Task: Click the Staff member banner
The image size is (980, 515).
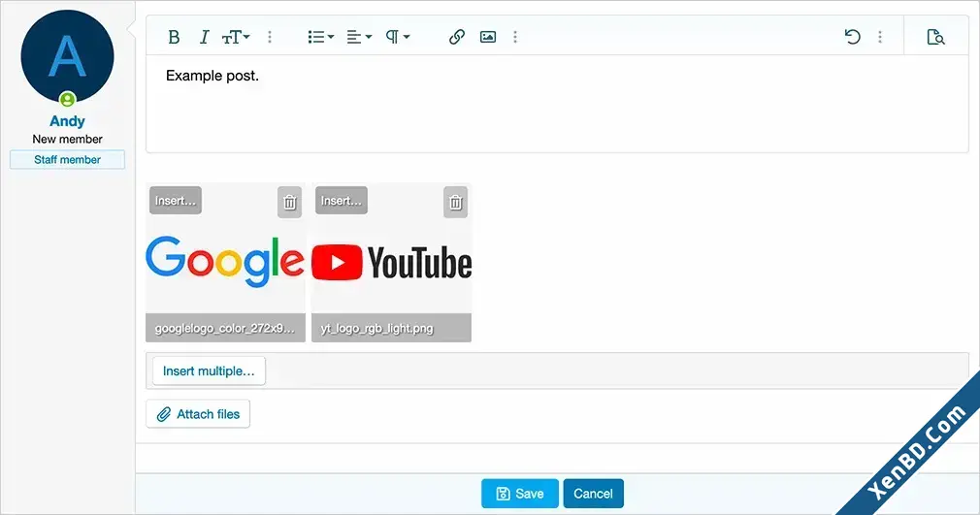Action: coord(68,159)
